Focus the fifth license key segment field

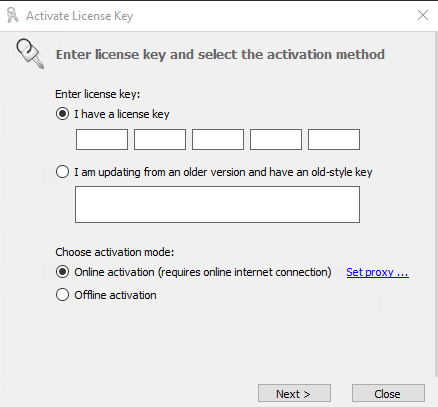point(334,139)
